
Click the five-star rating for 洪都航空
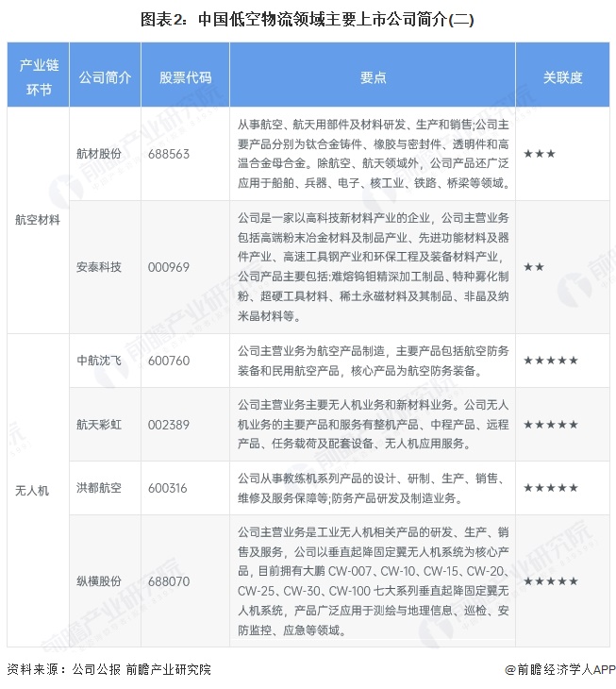(551, 488)
